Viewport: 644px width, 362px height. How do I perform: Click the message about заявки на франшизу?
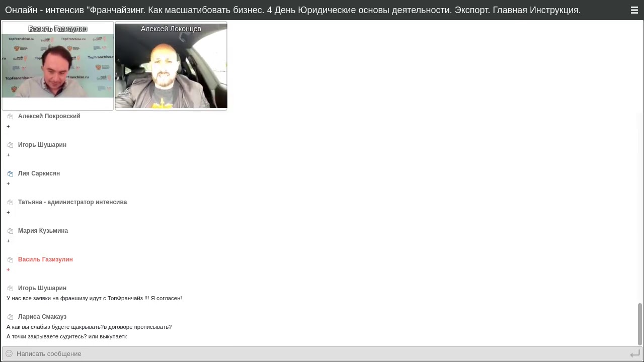(94, 298)
